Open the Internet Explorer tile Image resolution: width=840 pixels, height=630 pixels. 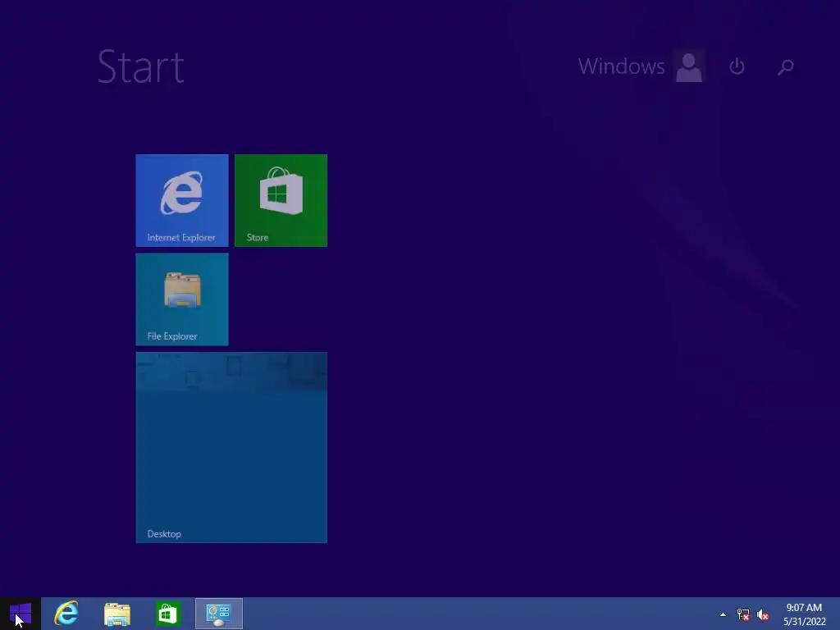pos(181,200)
